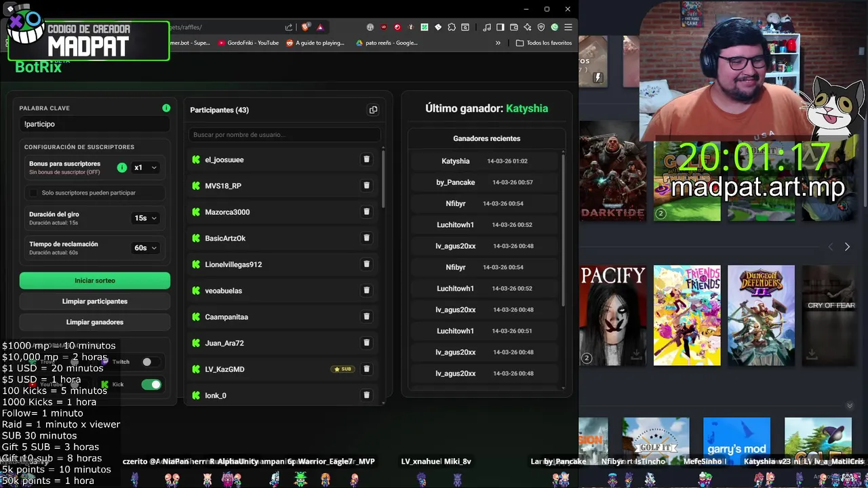Open the GordoFriki - YouTube bookmark
The image size is (868, 488).
(x=248, y=43)
